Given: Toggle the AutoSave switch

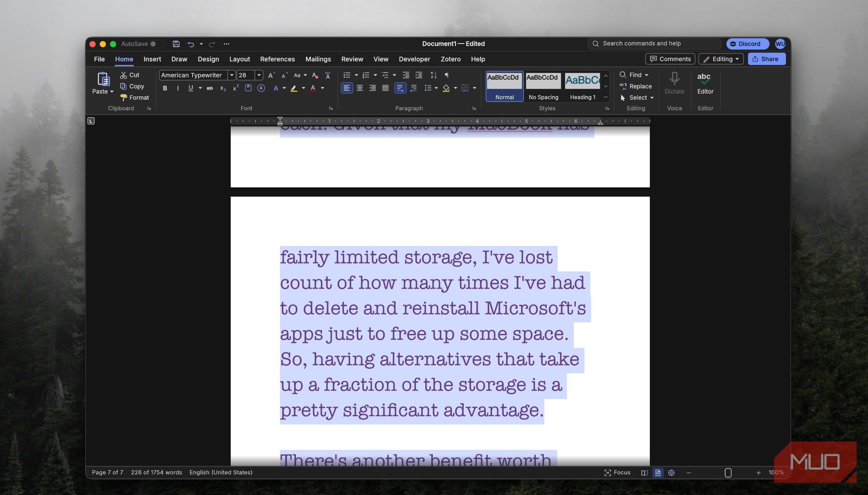Looking at the screenshot, I should 156,44.
